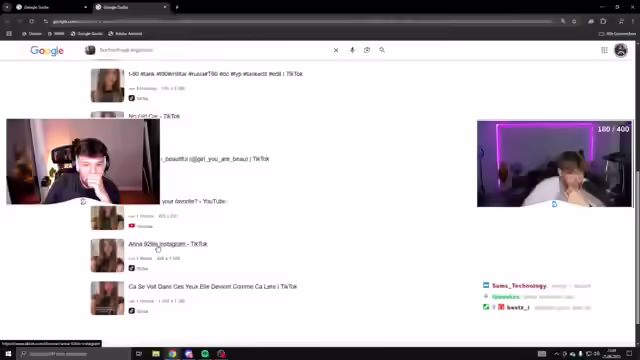This screenshot has height=360, width=640.
Task: Start voice search with microphone icon
Action: coord(352,50)
